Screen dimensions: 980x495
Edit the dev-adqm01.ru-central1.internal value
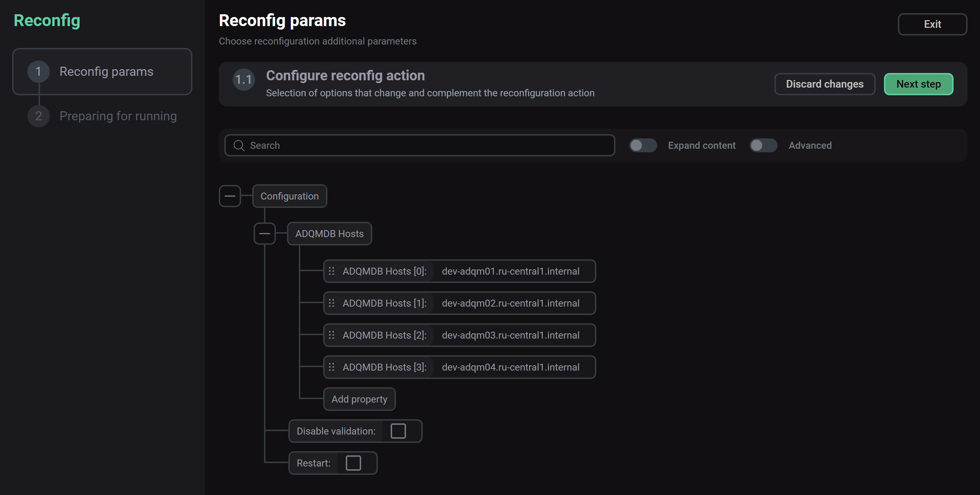(511, 271)
